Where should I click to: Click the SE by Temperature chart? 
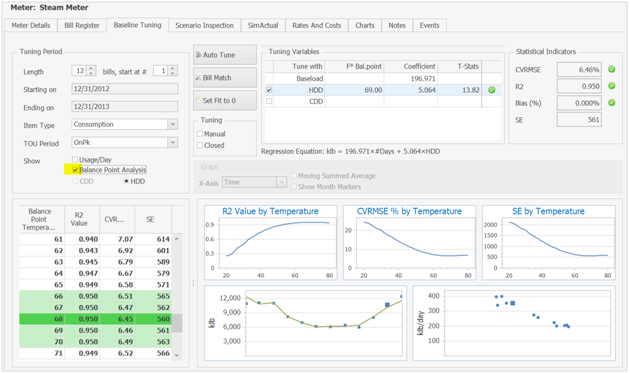[548, 243]
